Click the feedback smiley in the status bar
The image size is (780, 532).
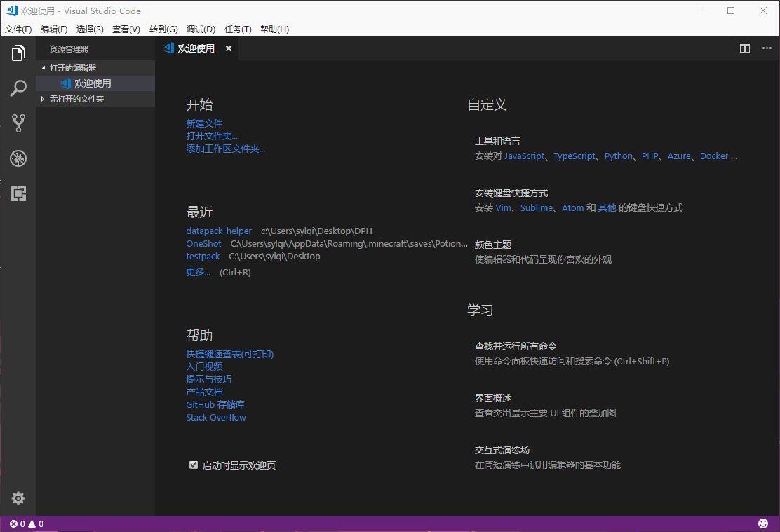(x=763, y=524)
